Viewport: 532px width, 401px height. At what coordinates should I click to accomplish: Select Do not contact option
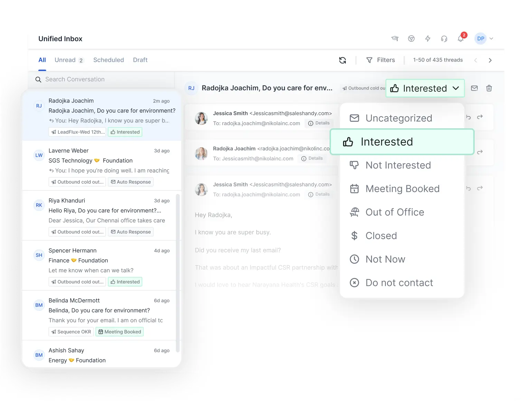[399, 283]
